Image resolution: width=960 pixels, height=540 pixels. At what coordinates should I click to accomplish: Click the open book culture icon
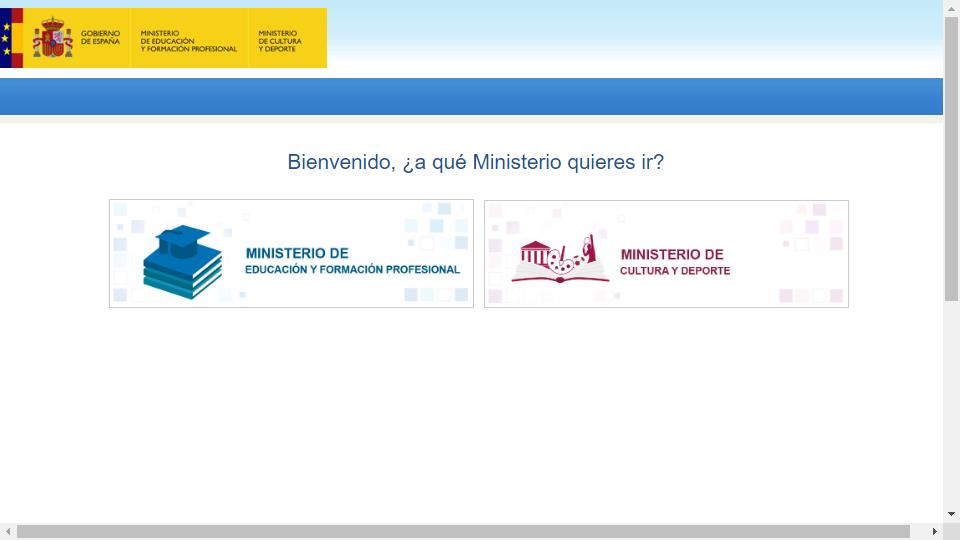click(x=560, y=259)
